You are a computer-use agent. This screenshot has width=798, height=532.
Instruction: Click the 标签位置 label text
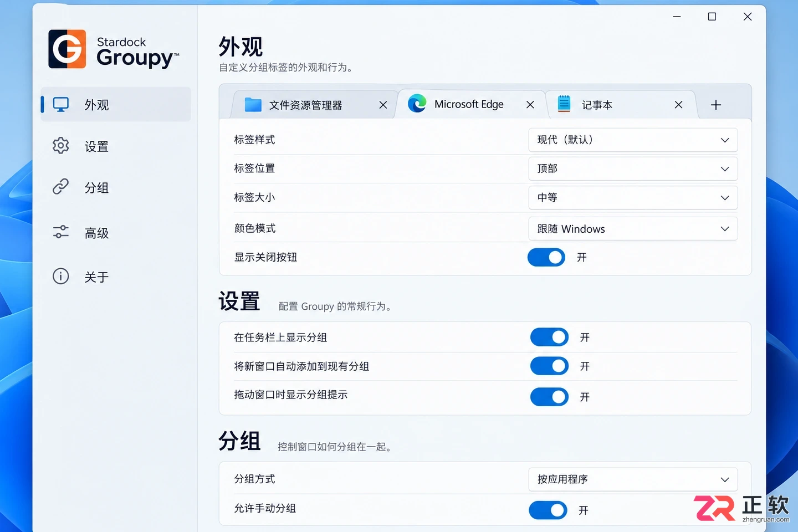click(254, 168)
